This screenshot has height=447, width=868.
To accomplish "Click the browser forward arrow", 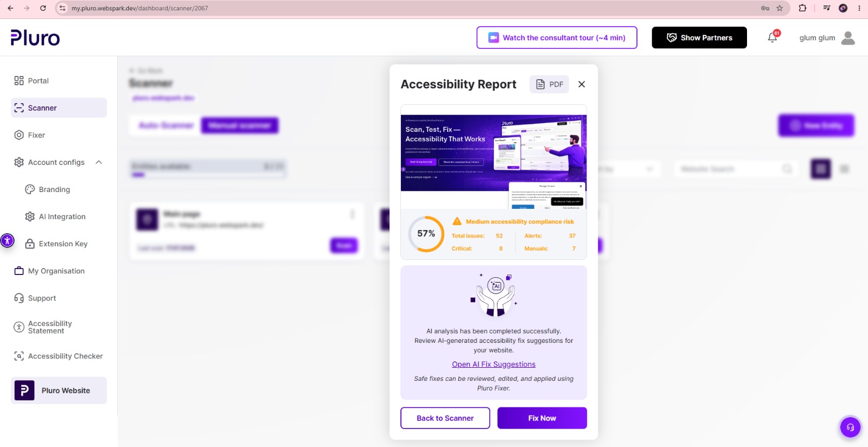I will [27, 8].
